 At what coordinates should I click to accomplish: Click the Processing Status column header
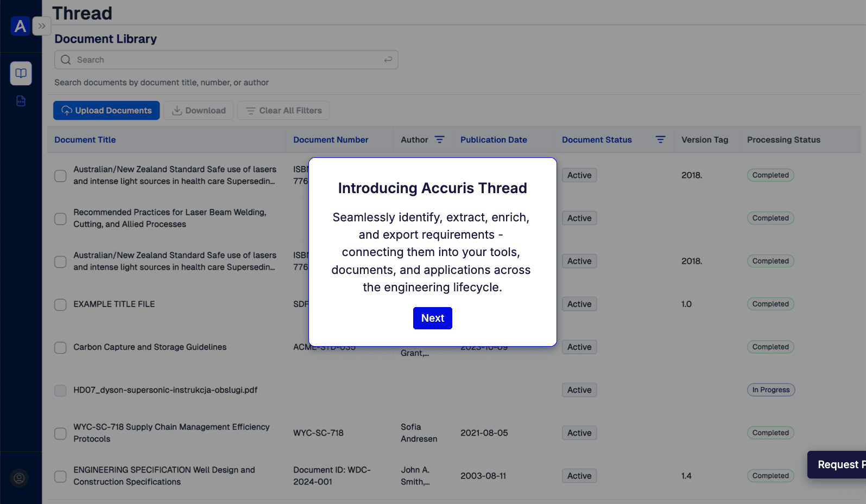point(783,140)
